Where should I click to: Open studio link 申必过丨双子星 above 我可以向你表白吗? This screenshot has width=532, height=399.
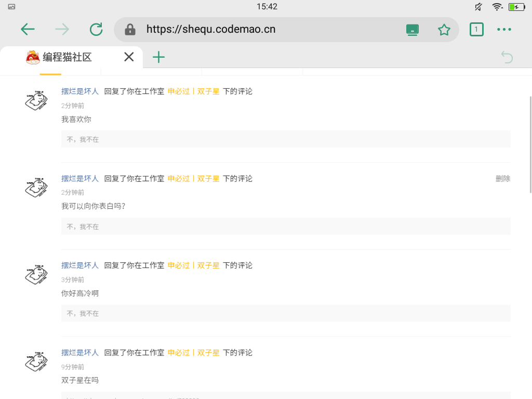pos(193,179)
